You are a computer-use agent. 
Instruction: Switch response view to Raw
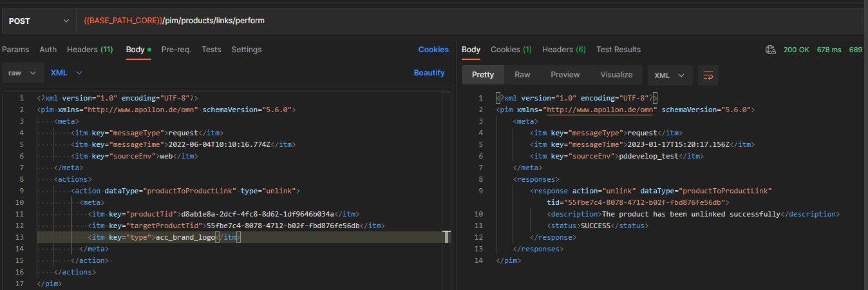pos(522,75)
